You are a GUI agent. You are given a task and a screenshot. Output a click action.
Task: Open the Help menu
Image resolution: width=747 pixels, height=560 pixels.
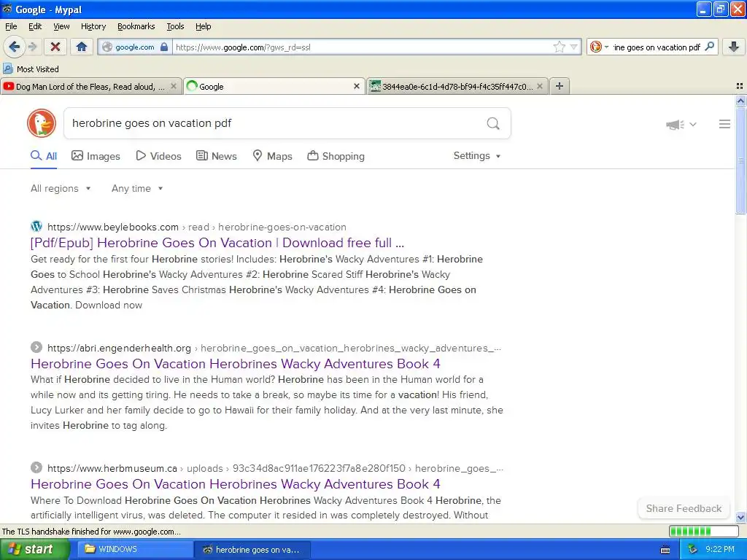pos(204,26)
